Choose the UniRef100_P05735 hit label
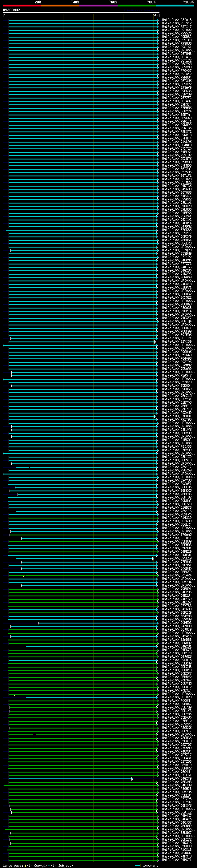 (177, 792)
